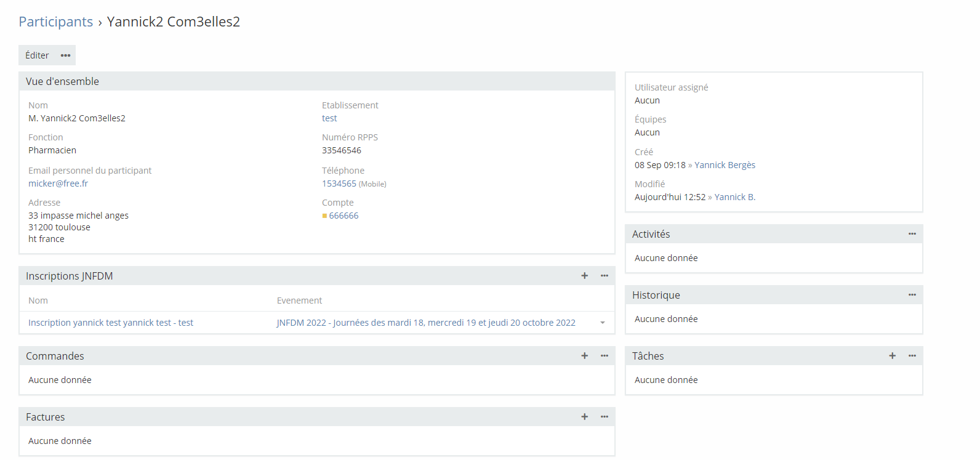
Task: Open the JNFDM 2022 event link
Action: [425, 323]
